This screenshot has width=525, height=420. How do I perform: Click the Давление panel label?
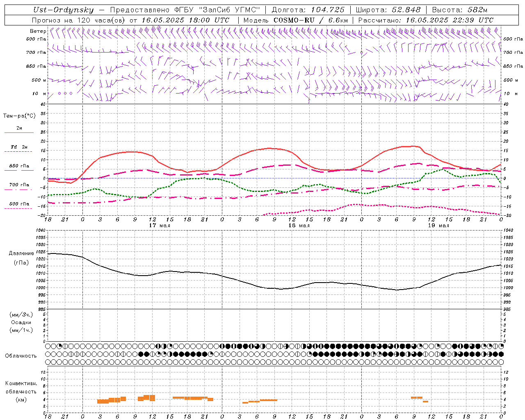click(x=21, y=253)
